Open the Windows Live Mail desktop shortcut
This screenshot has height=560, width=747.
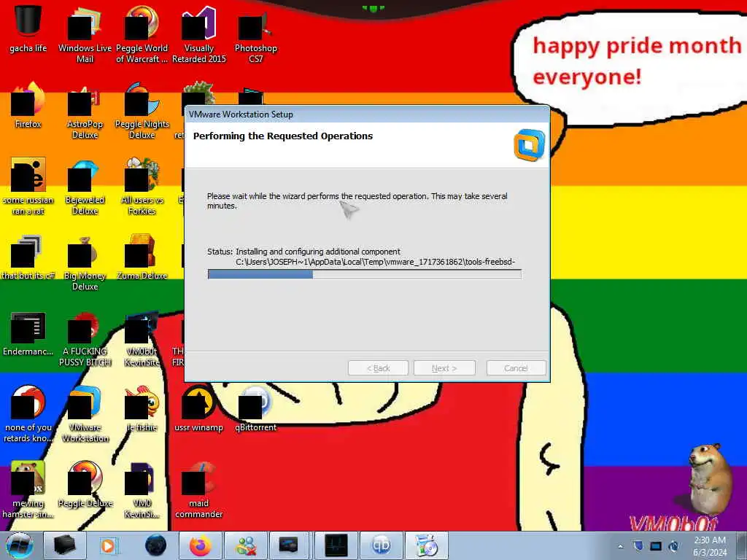coord(85,34)
